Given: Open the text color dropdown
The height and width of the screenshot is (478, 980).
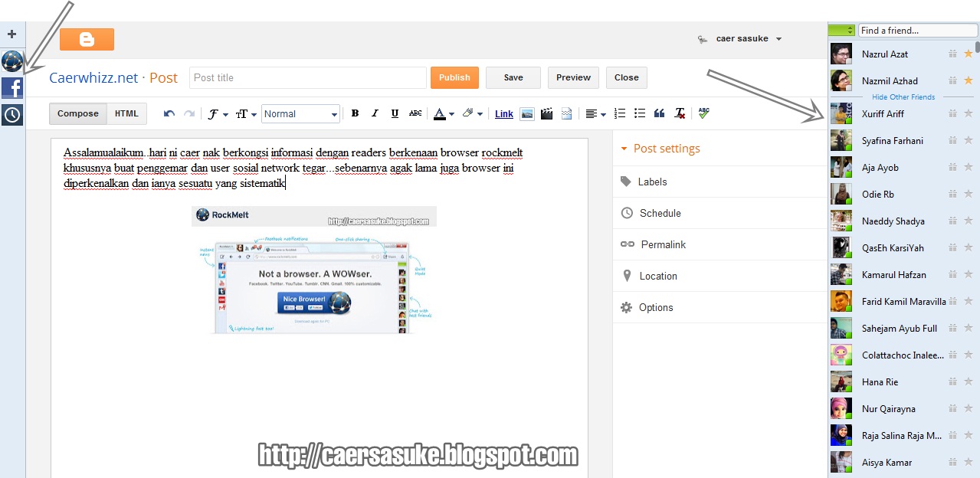Looking at the screenshot, I should [x=444, y=113].
